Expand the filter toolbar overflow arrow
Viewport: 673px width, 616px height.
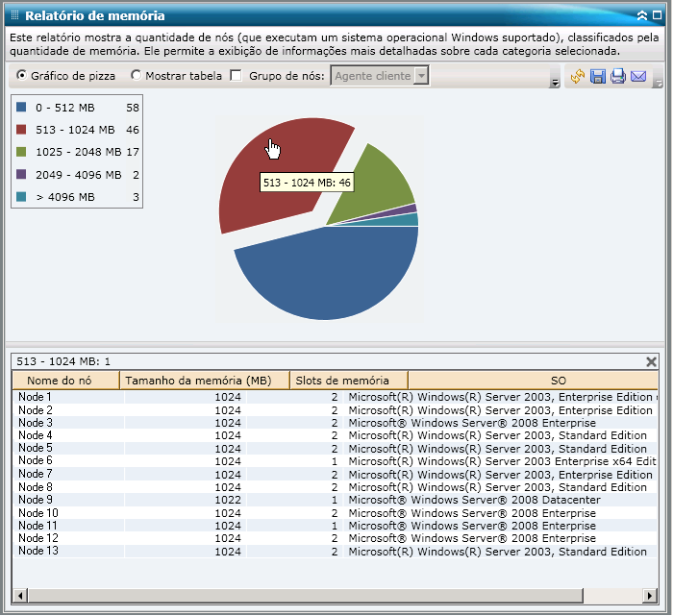555,84
